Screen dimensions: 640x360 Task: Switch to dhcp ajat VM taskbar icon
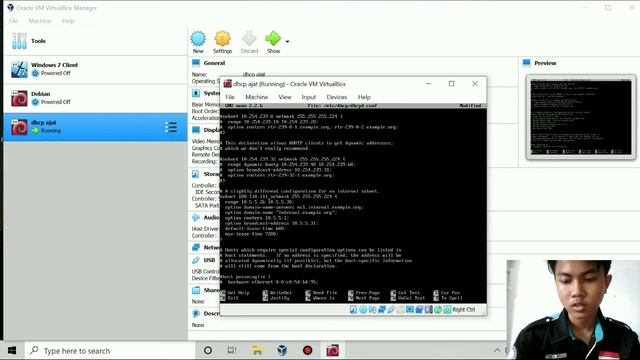coord(332,350)
